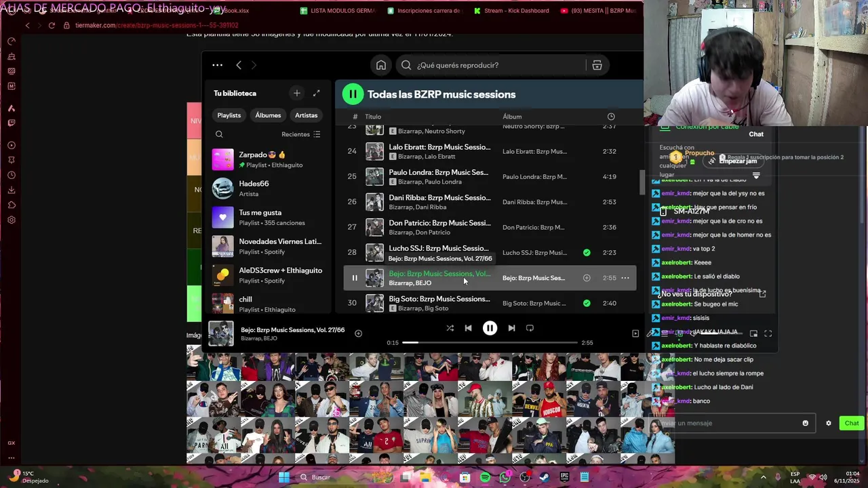Screen dimensions: 868x488
Task: Toggle liked checkmark on Lucho SSJ row
Action: point(587,253)
